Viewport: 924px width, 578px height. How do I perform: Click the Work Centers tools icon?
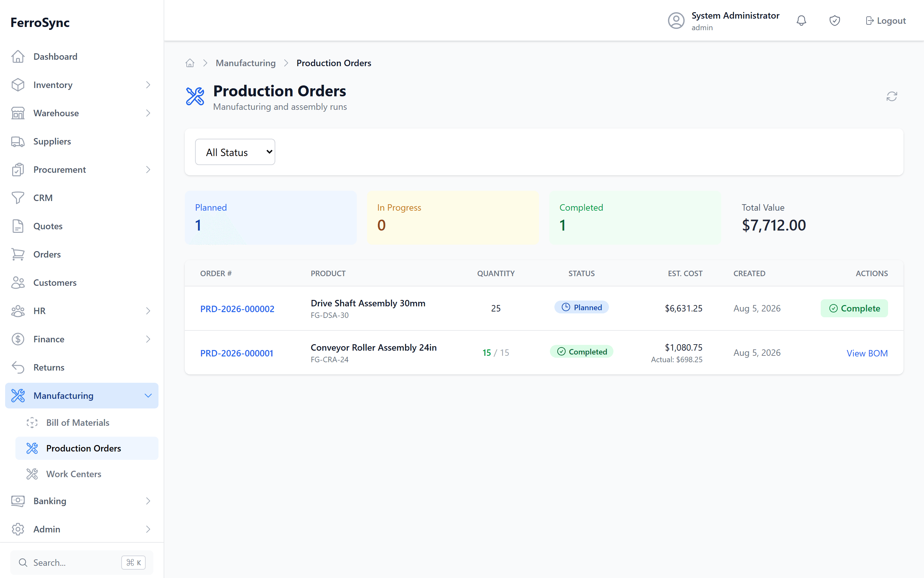point(32,474)
